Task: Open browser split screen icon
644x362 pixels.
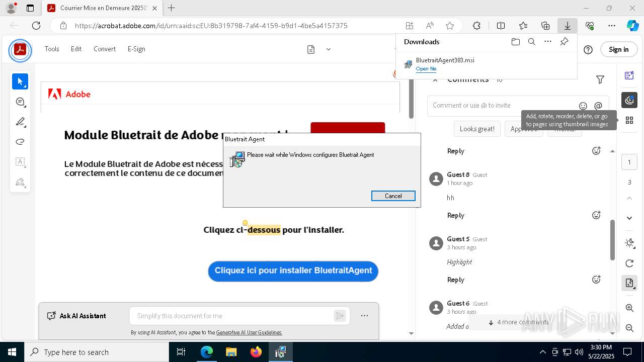Action: 501,26
